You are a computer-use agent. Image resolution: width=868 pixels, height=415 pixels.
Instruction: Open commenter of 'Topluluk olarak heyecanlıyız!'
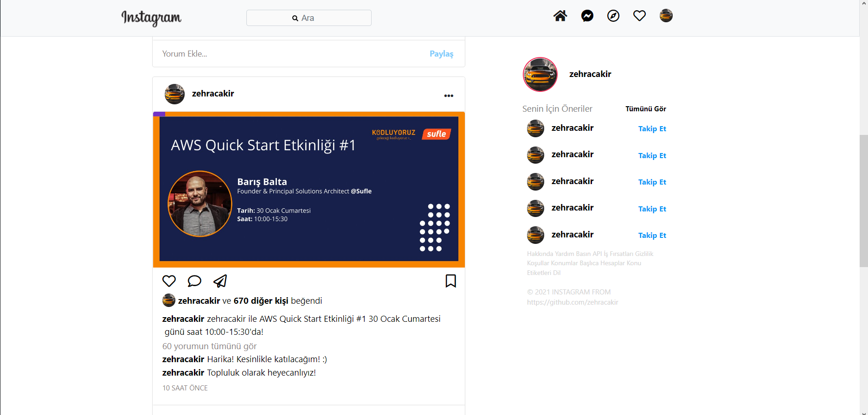[183, 373]
